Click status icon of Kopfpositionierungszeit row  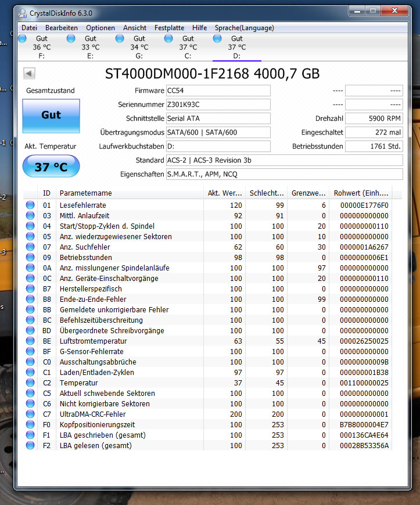click(30, 424)
